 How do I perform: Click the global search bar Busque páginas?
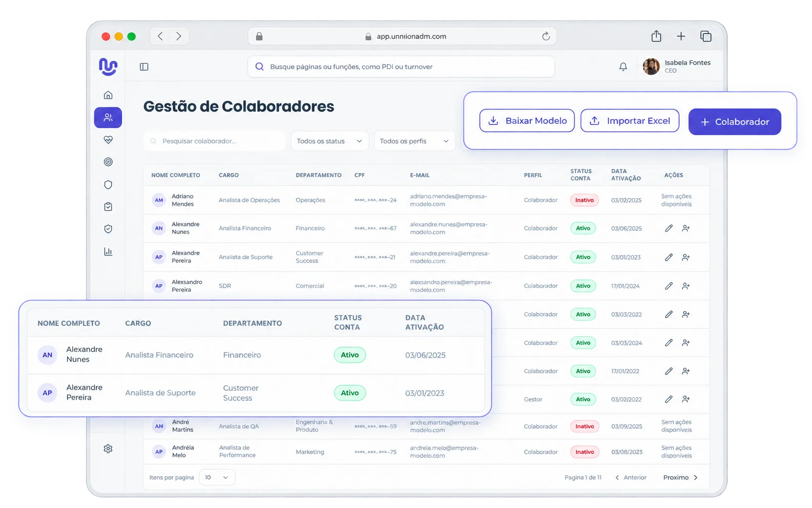pyautogui.click(x=401, y=67)
